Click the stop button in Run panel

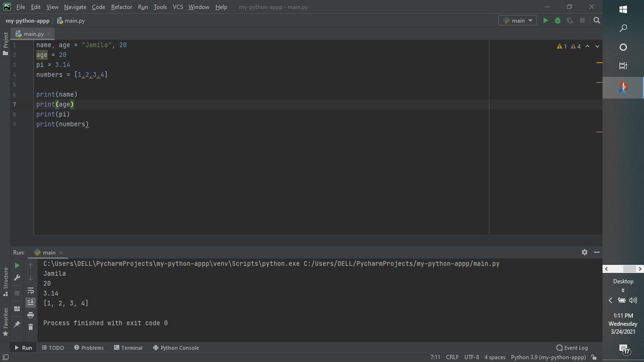click(x=17, y=293)
